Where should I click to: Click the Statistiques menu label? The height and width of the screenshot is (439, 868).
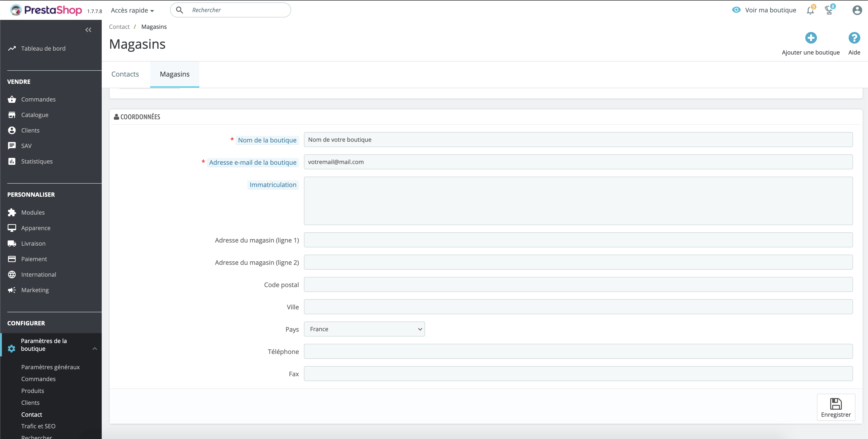[37, 162]
